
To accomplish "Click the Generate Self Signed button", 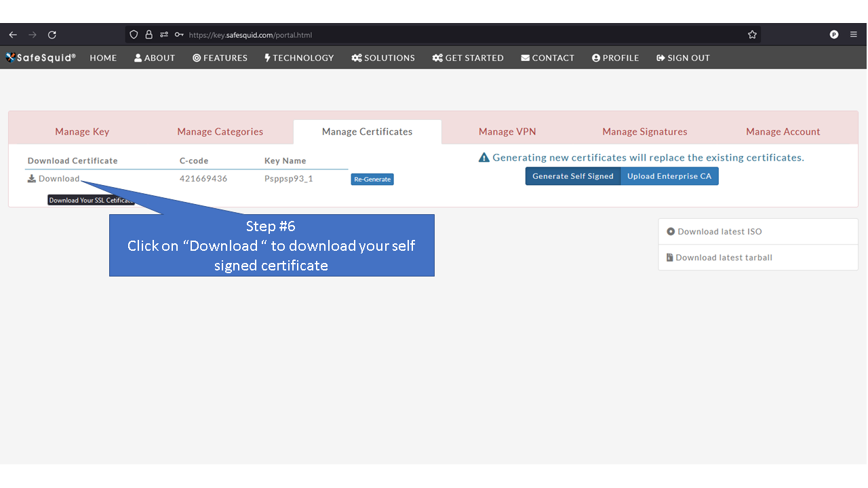I will pos(572,176).
